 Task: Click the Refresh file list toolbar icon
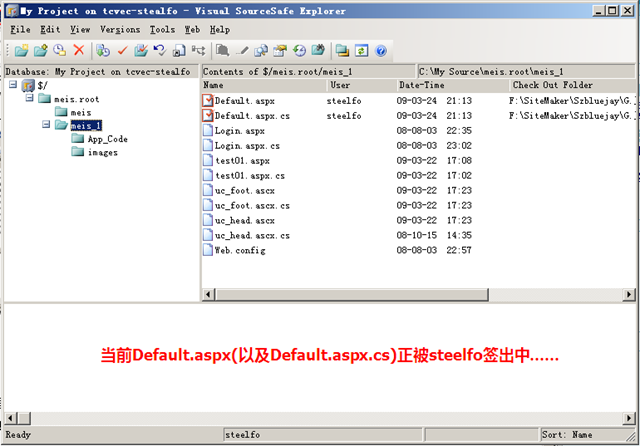click(361, 50)
